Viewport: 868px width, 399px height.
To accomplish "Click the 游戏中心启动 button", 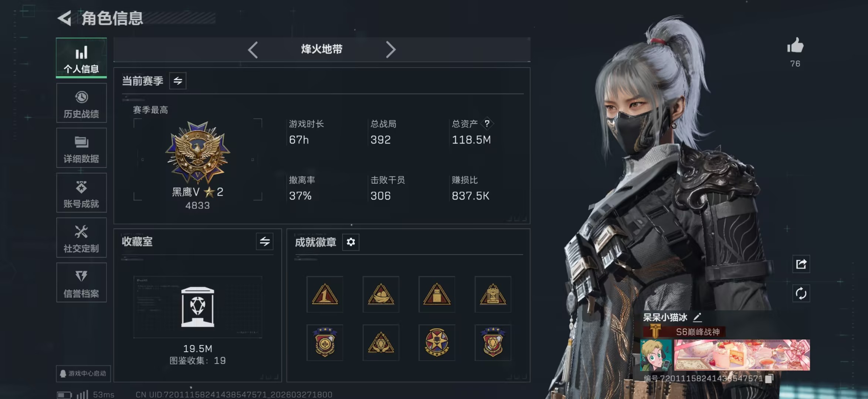I will [x=83, y=374].
